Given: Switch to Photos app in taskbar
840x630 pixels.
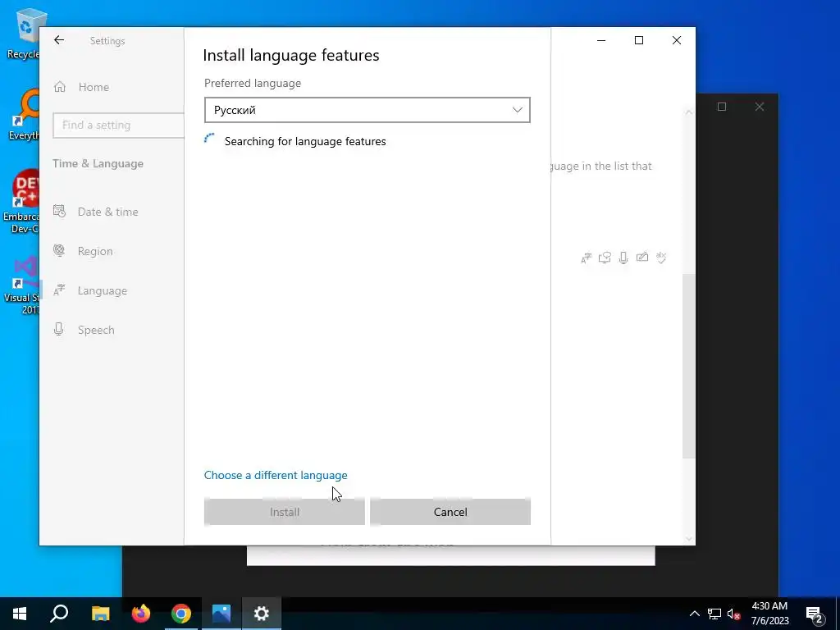Looking at the screenshot, I should click(x=221, y=614).
